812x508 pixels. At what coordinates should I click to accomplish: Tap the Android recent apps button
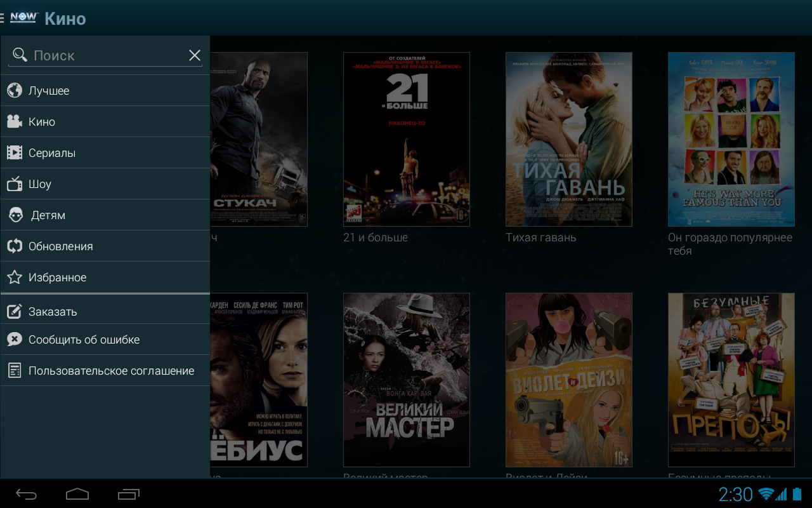[x=129, y=493]
